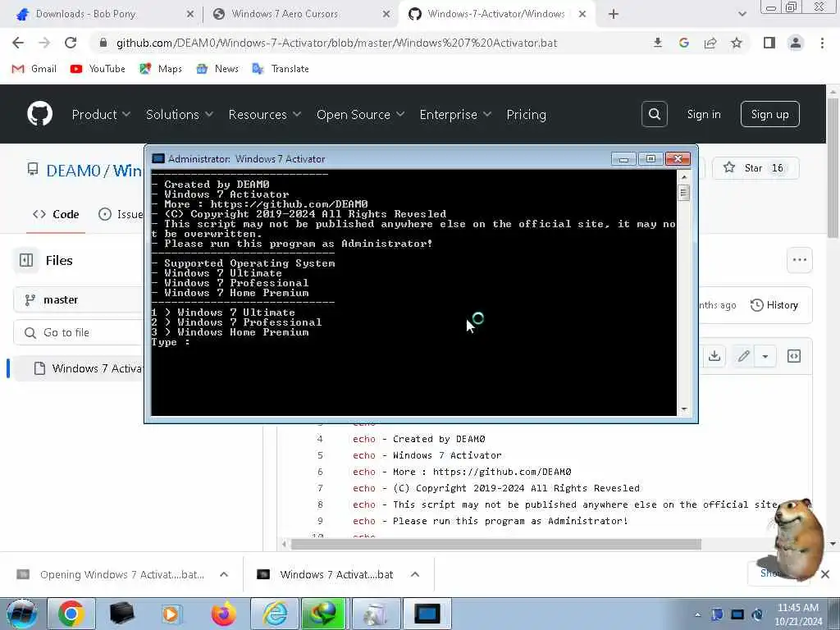Click the command prompt taskbar icon
The image size is (840, 630).
pos(427,614)
